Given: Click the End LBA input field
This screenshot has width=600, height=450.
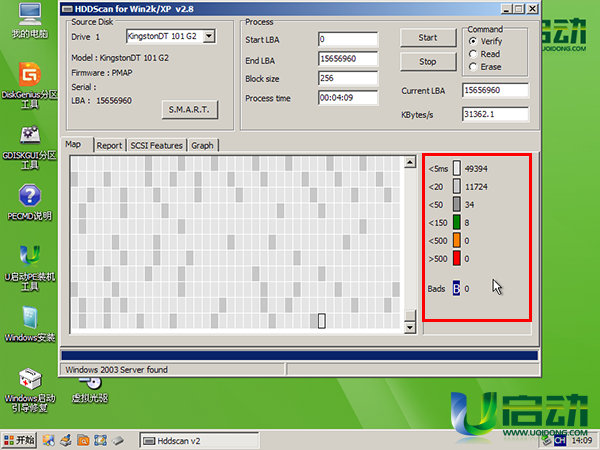Looking at the screenshot, I should click(x=347, y=59).
